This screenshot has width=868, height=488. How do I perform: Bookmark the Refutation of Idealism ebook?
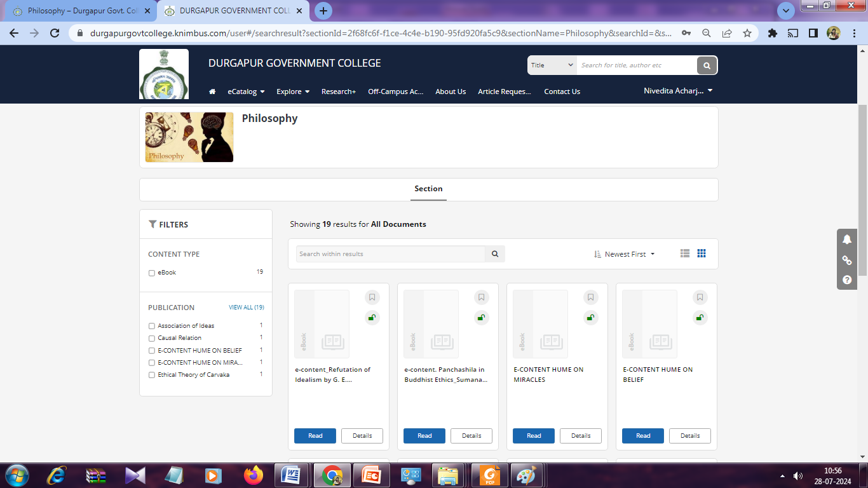click(372, 297)
